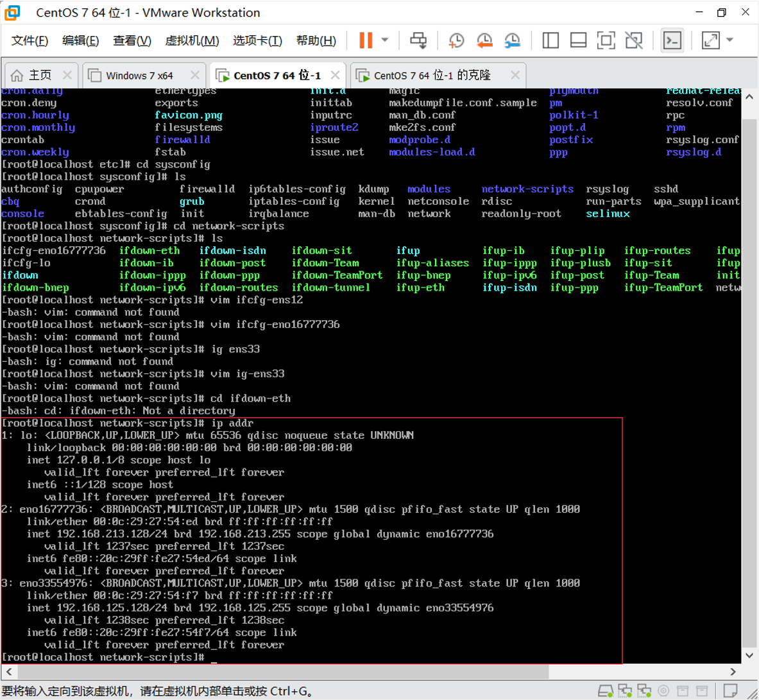
Task: Open the 文件(F) menu
Action: (30, 40)
